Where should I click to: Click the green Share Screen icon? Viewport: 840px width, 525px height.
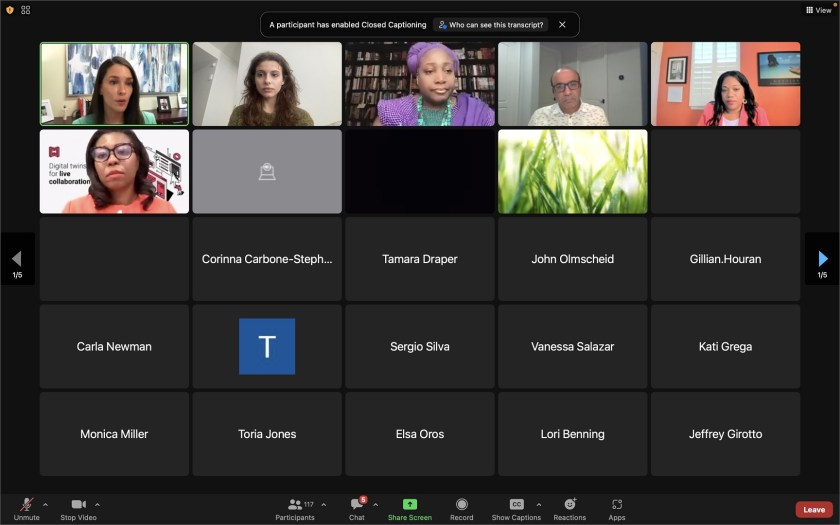410,504
